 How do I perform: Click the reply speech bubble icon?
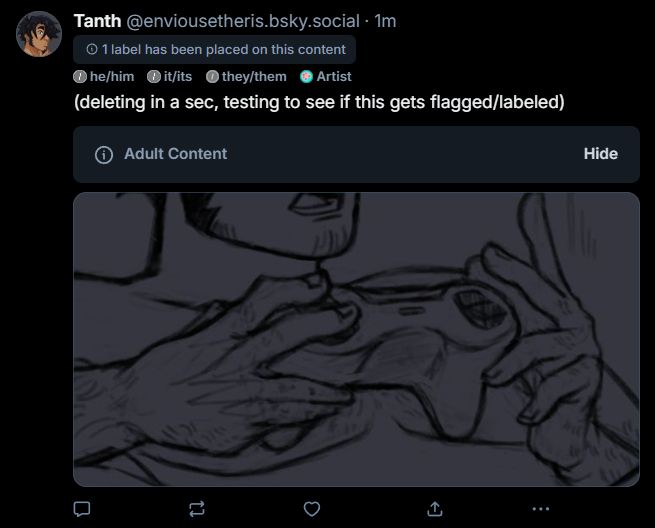click(x=82, y=509)
